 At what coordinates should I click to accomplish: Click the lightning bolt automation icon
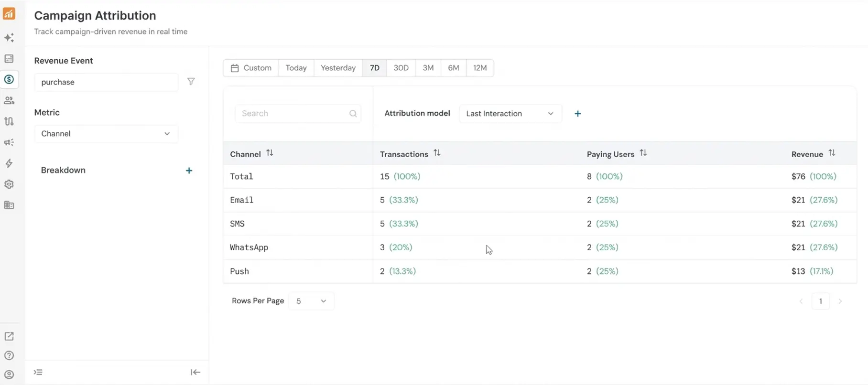pyautogui.click(x=9, y=163)
